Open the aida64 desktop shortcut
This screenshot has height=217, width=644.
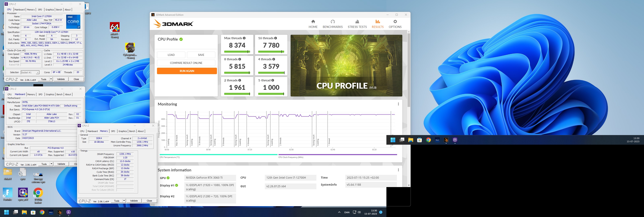click(x=115, y=30)
